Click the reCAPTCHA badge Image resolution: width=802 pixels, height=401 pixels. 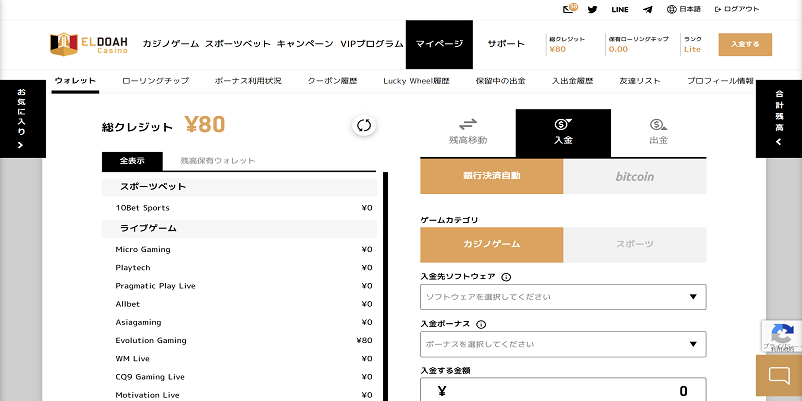(x=782, y=336)
